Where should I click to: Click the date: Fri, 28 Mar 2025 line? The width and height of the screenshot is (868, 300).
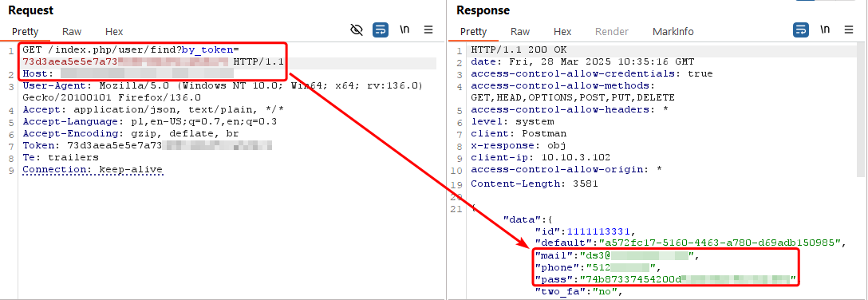coord(582,61)
